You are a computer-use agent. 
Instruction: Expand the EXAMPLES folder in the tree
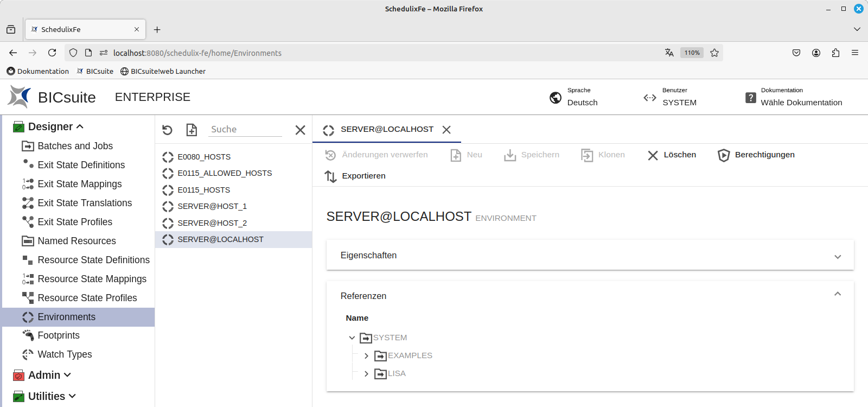366,356
